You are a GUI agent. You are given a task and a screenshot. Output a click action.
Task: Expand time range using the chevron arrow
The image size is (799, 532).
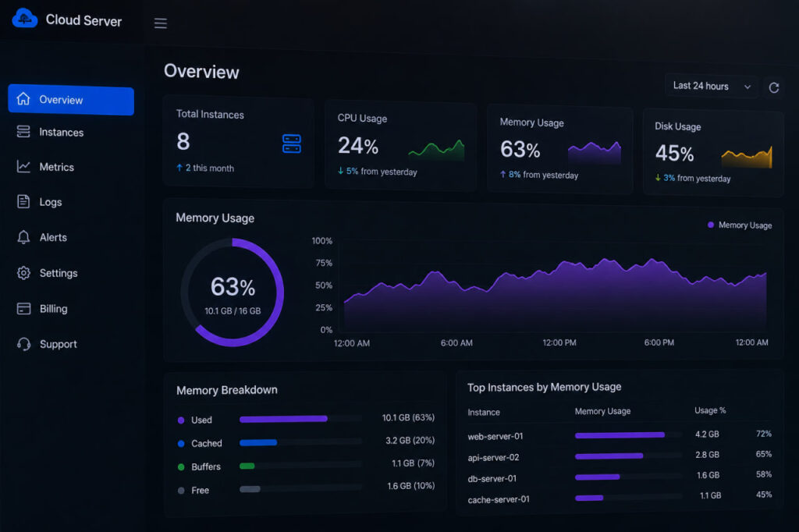click(747, 87)
